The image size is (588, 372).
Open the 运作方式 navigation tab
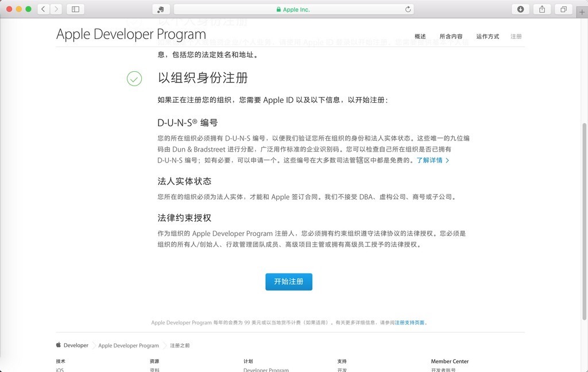pyautogui.click(x=488, y=36)
